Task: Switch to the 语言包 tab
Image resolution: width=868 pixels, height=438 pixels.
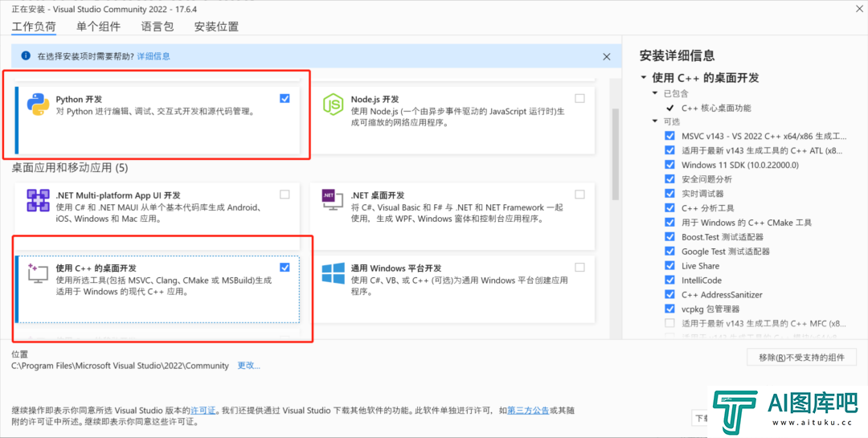Action: (x=158, y=27)
